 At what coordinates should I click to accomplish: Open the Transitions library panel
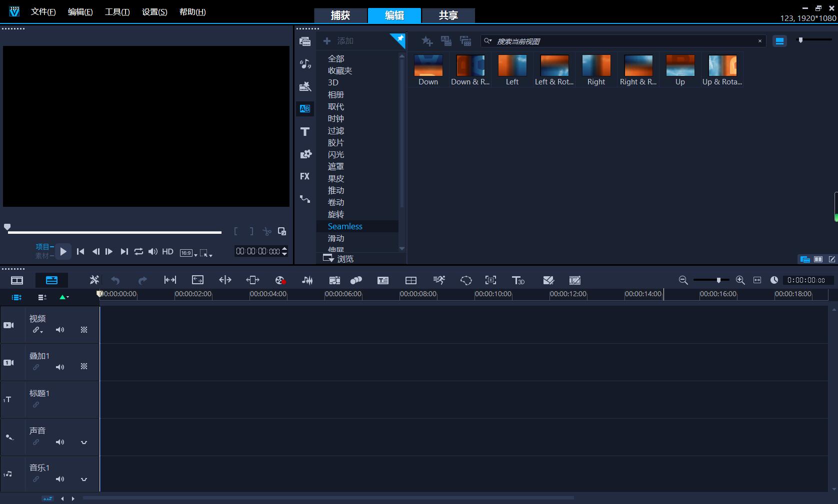click(x=305, y=109)
